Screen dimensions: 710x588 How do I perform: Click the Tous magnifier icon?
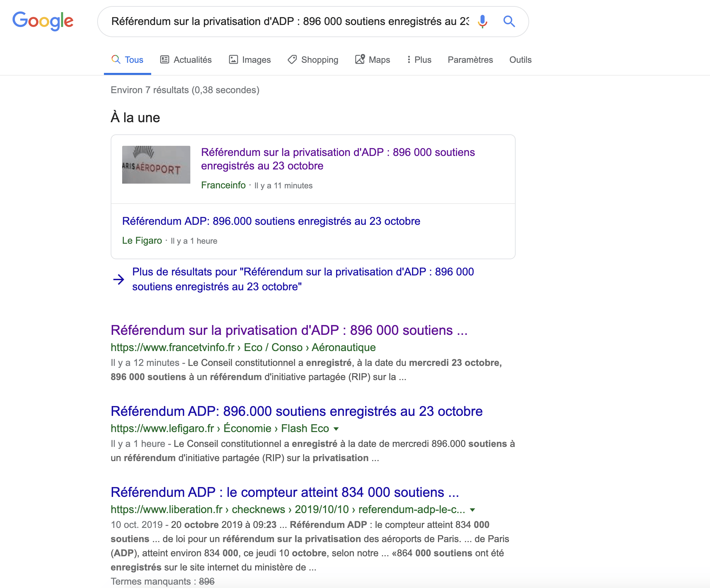tap(116, 59)
